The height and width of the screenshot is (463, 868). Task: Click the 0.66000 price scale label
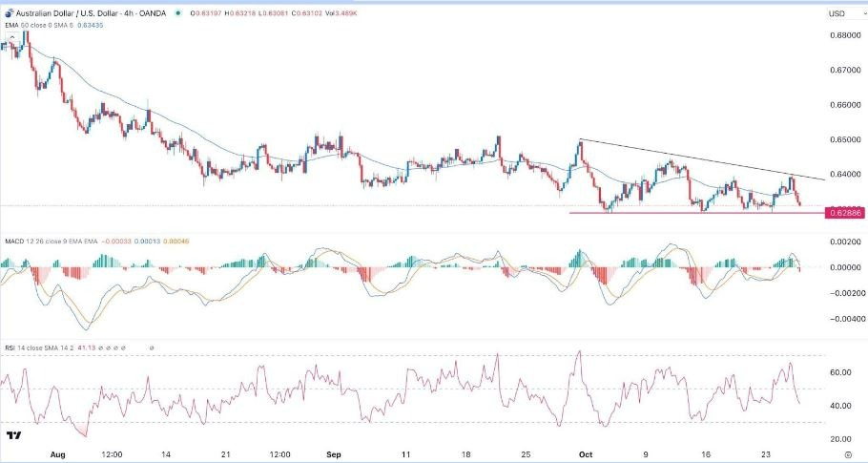point(846,105)
